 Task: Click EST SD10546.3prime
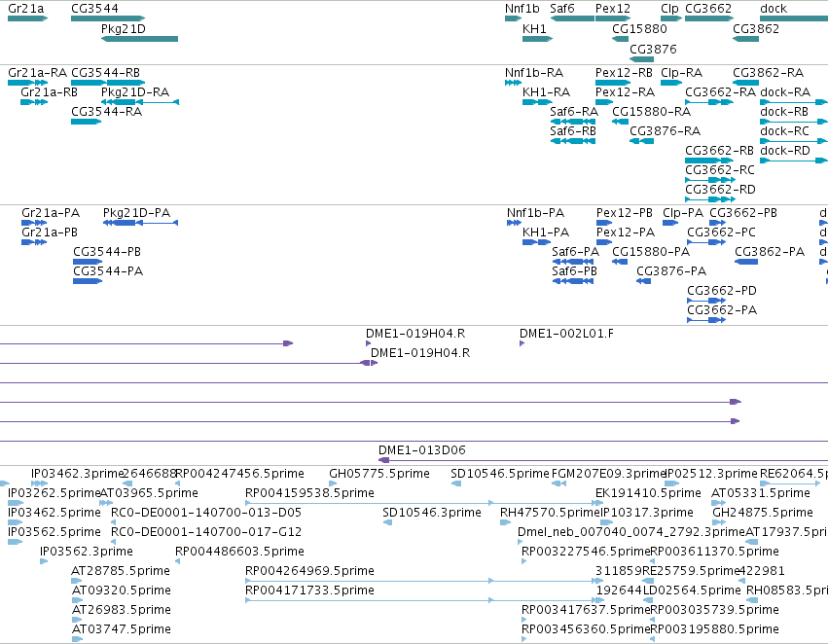click(387, 522)
